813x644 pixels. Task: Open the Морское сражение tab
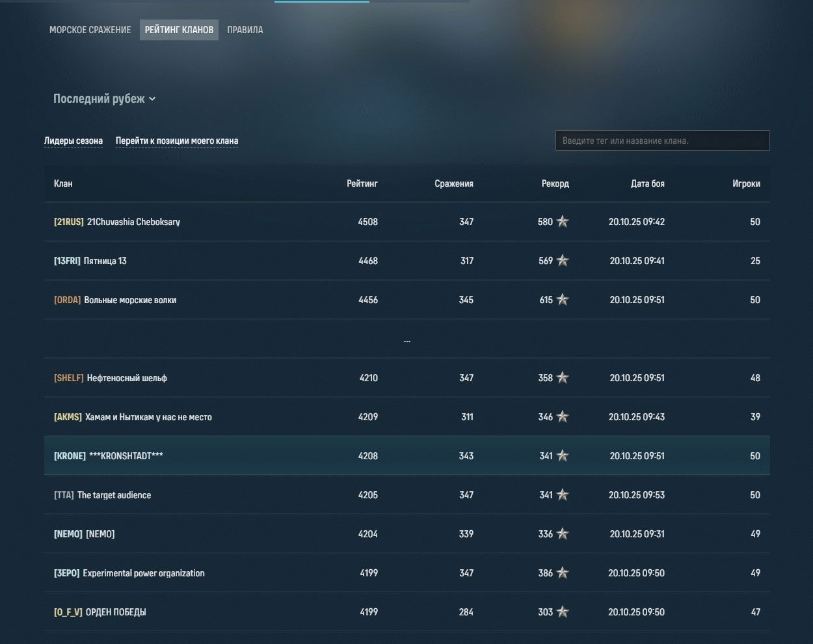90,30
